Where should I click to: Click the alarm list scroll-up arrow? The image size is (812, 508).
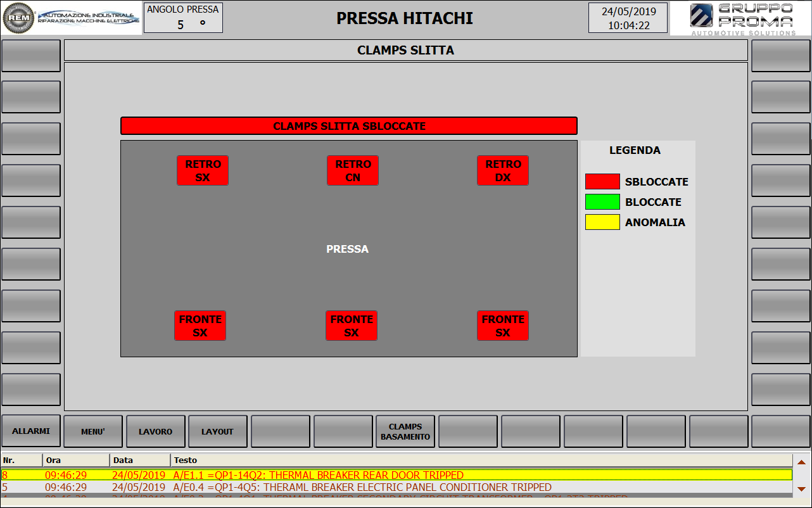(801, 462)
